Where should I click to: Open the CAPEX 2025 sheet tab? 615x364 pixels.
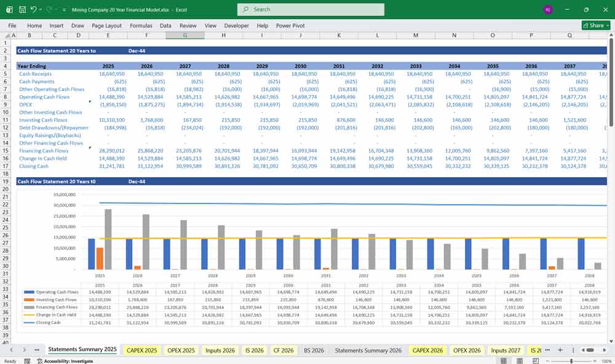141,350
